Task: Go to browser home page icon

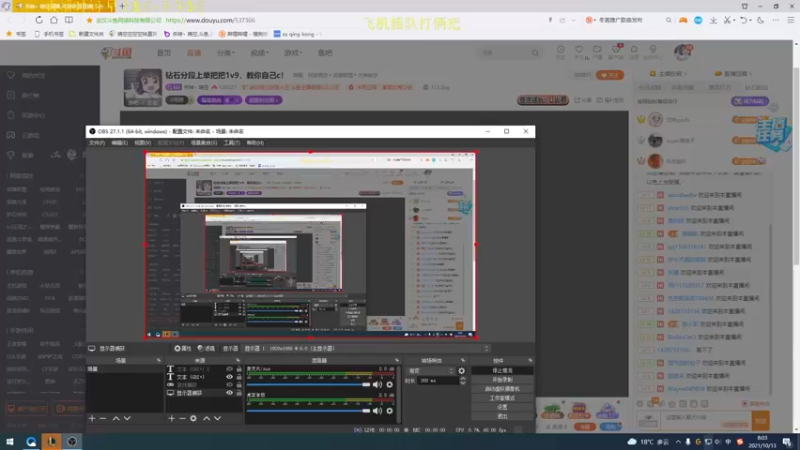Action: tap(54, 20)
